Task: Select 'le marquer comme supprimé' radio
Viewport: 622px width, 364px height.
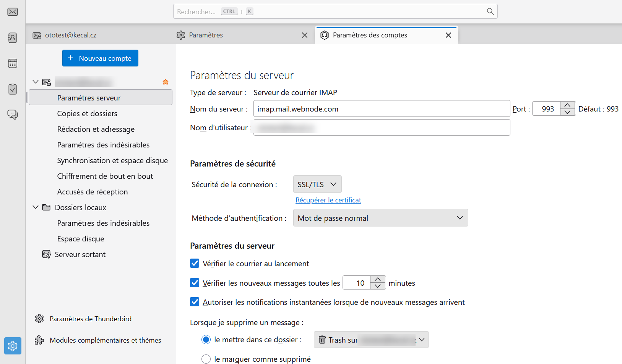Action: (206, 359)
